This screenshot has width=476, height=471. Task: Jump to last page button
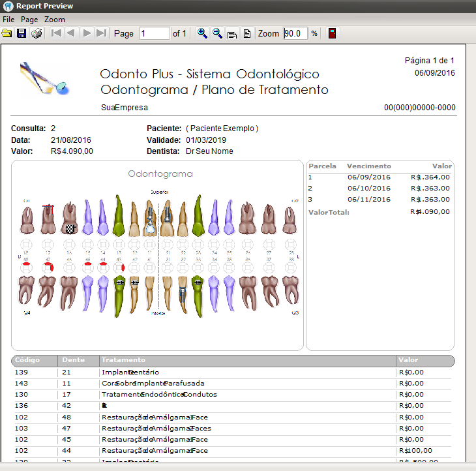point(101,33)
